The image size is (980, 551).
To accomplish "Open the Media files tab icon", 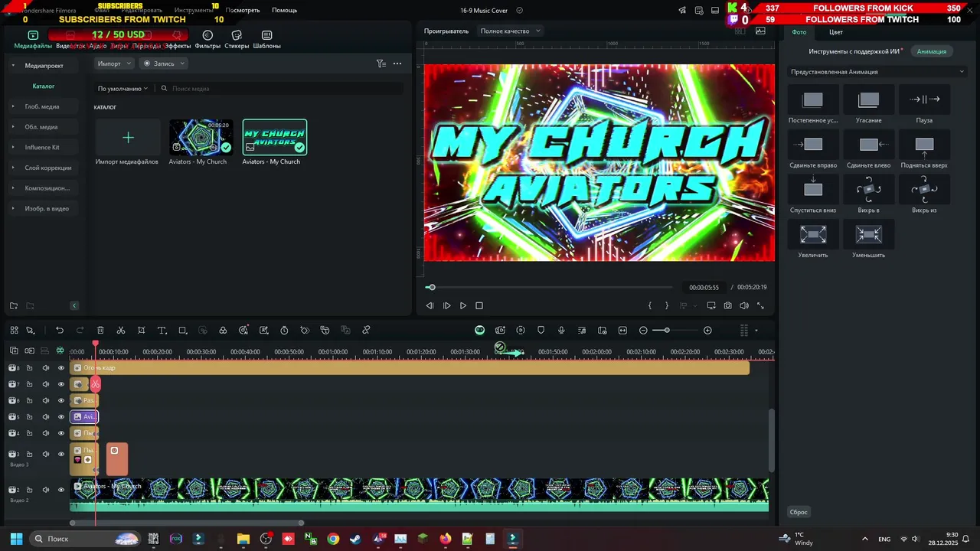I will click(x=33, y=35).
